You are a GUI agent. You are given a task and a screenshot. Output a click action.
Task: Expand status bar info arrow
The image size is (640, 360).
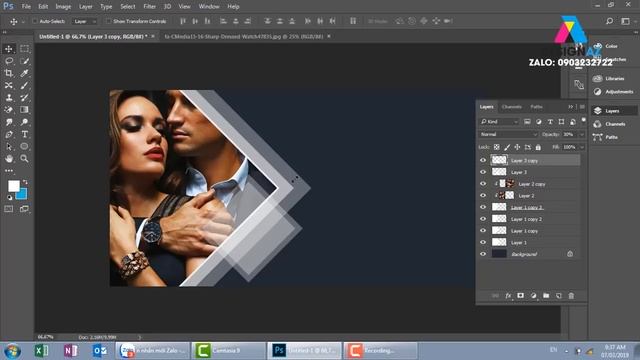click(x=140, y=337)
